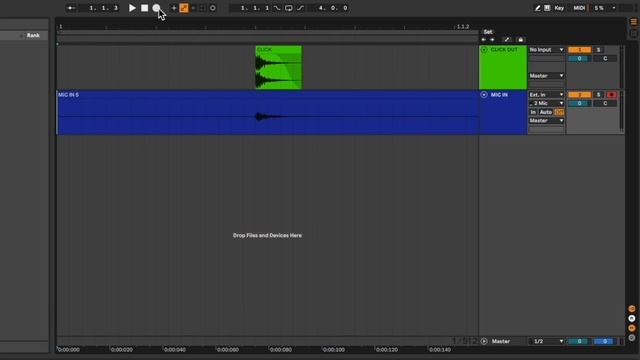Open Master output 1/2 dropdown
The width and height of the screenshot is (640, 360).
[x=547, y=341]
